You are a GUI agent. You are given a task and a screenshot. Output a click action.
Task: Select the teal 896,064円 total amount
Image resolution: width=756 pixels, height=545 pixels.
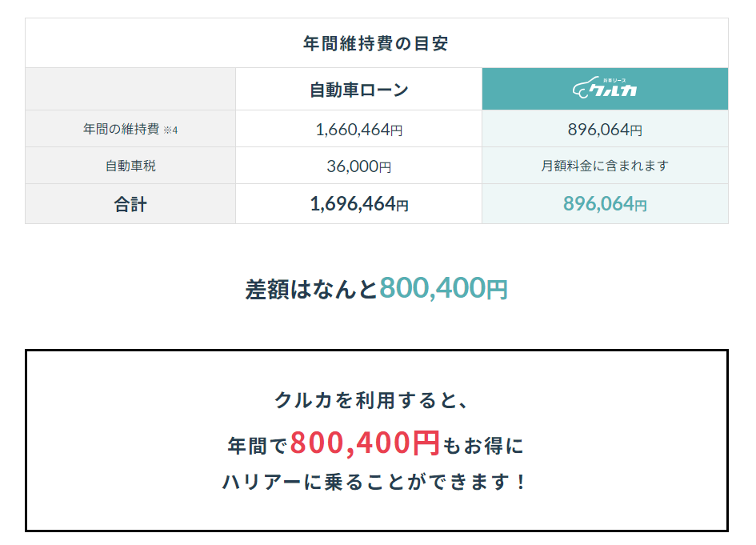(605, 204)
